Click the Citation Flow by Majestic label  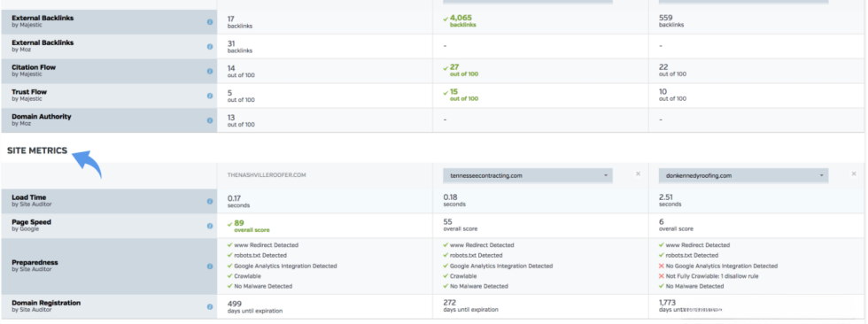click(34, 70)
